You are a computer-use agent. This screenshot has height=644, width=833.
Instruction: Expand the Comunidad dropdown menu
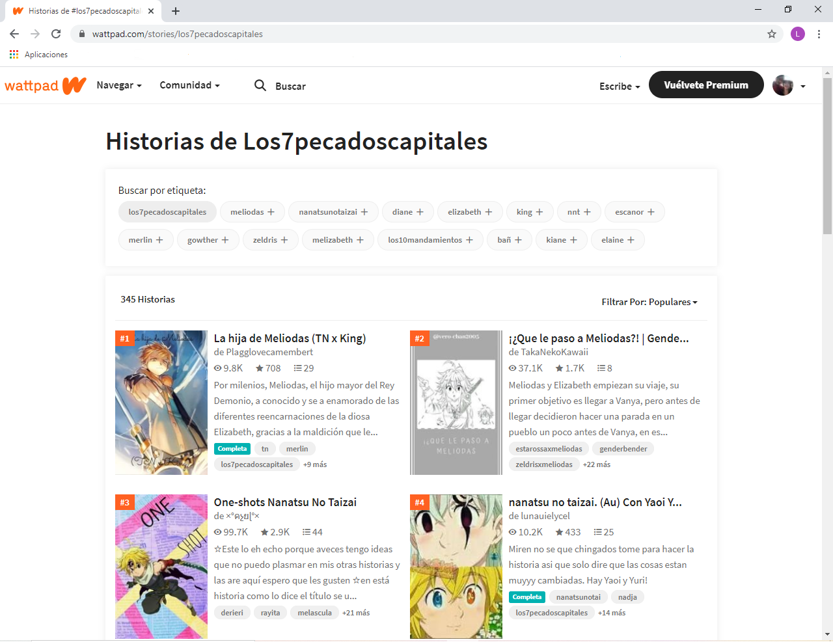point(190,85)
